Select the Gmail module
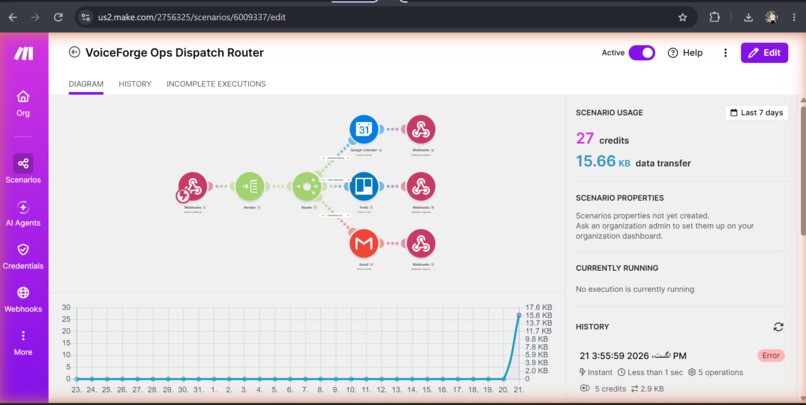806x405 pixels. [364, 244]
